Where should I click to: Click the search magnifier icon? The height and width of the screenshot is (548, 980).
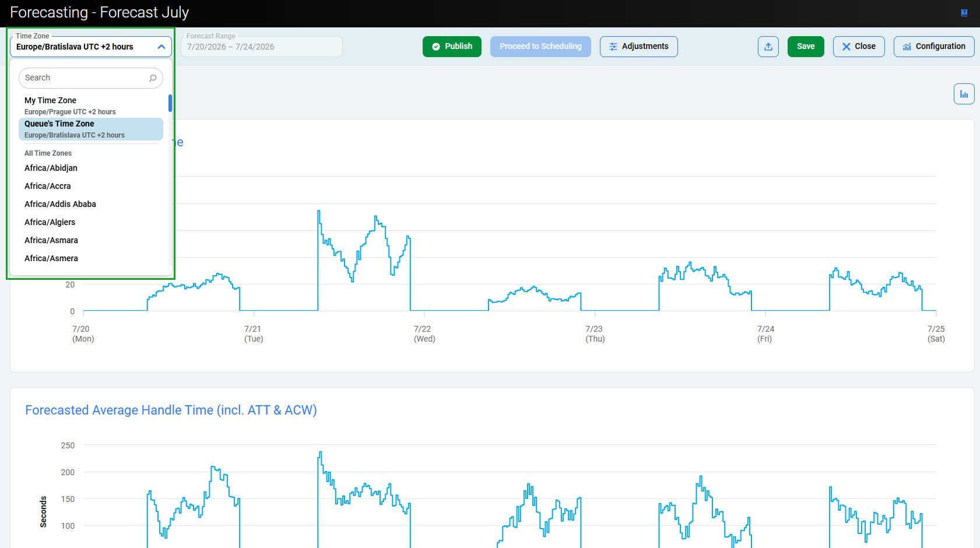153,78
